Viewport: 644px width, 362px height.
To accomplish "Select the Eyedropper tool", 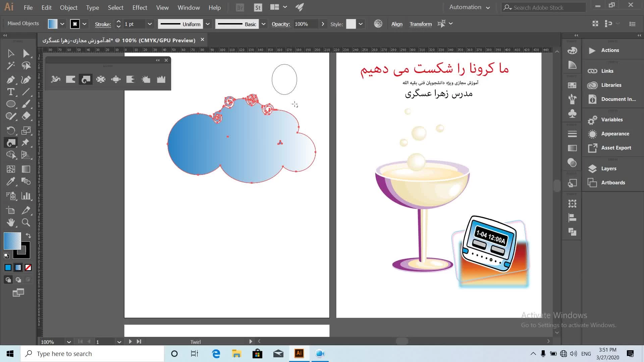I will coord(10,181).
